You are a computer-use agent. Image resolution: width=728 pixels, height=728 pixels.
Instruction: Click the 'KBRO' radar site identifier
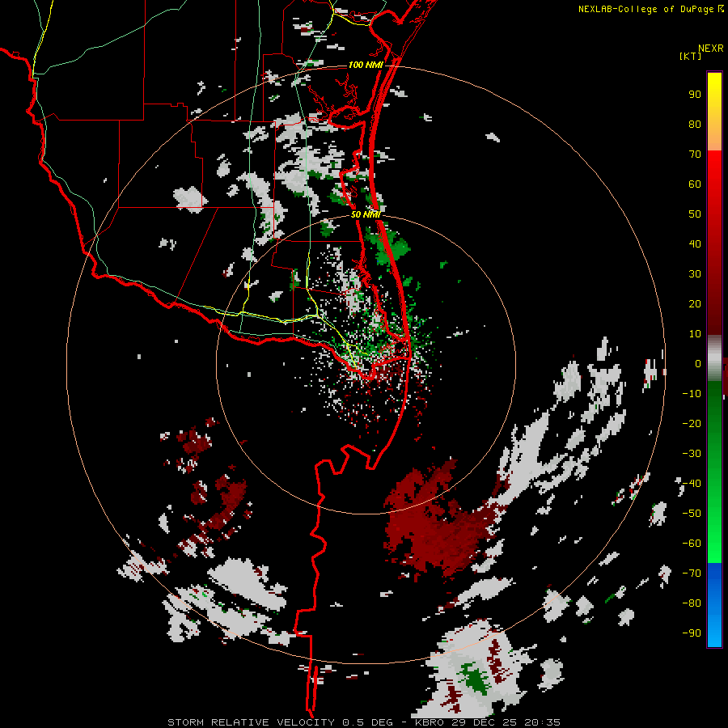[430, 722]
